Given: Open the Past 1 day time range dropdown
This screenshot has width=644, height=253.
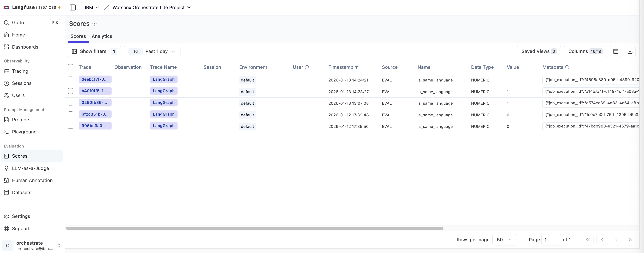Looking at the screenshot, I should coord(160,51).
